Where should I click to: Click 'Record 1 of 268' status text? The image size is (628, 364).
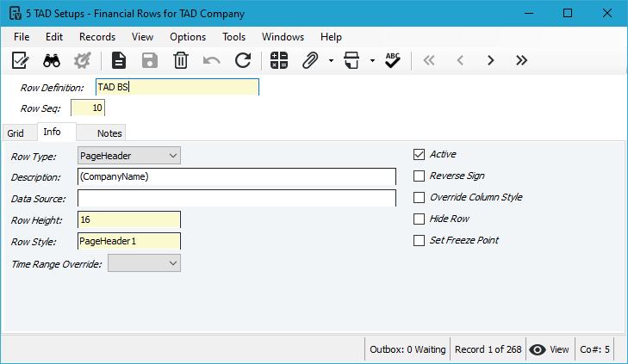(x=488, y=349)
